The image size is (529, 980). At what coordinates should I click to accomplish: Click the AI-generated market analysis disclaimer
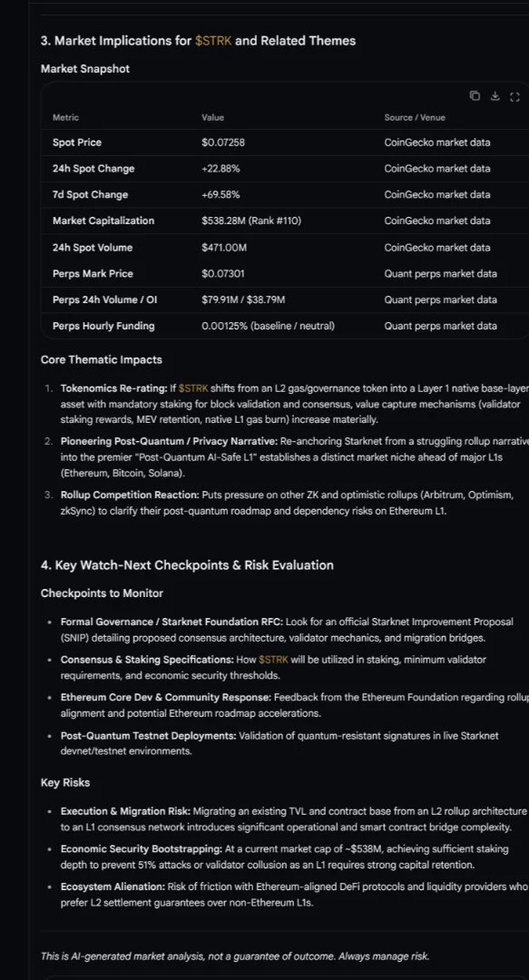pos(235,956)
